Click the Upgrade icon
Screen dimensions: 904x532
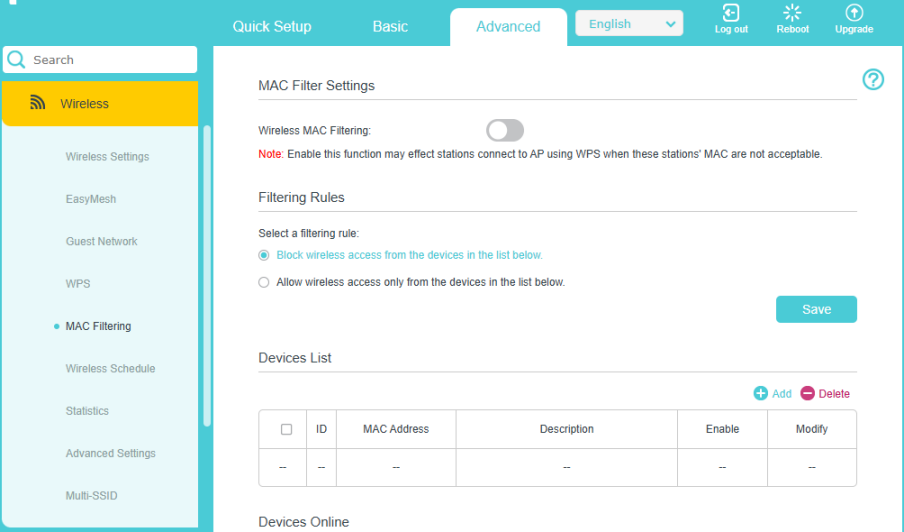point(854,13)
